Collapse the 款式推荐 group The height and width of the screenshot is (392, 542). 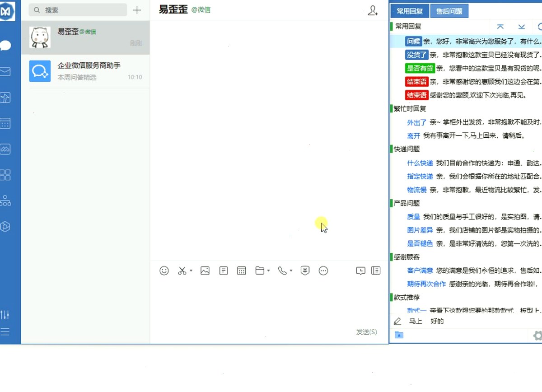406,298
